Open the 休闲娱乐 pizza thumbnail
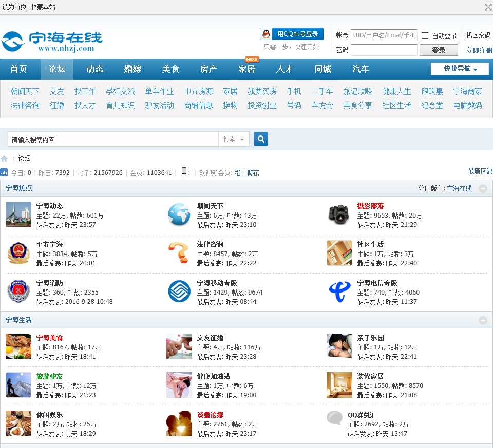Image resolution: width=493 pixels, height=448 pixels. pos(18,423)
